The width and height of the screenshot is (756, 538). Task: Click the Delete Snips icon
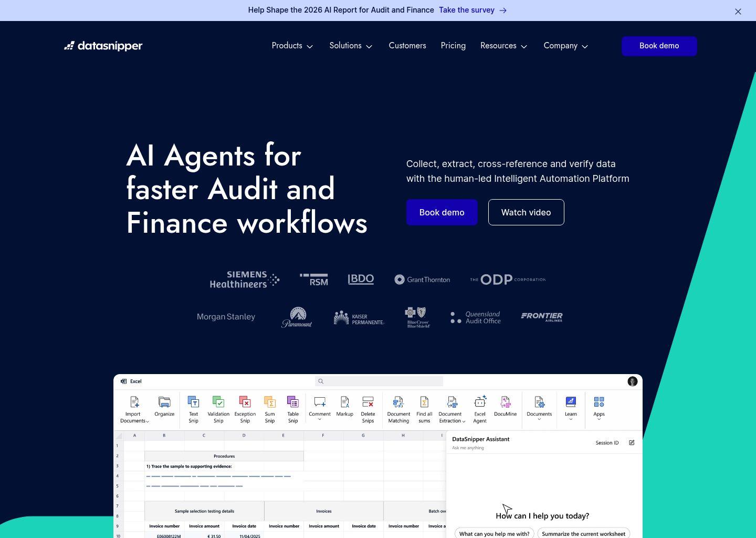[368, 402]
